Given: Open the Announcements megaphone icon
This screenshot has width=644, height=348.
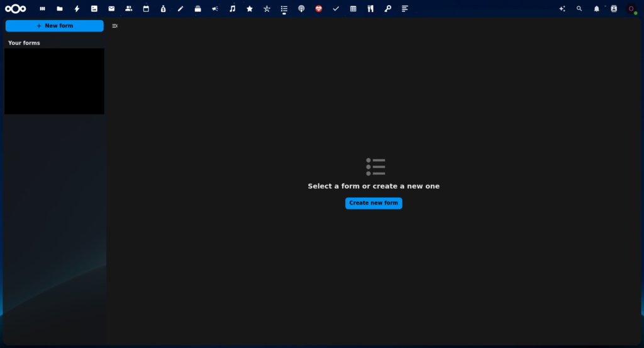Looking at the screenshot, I should 215,9.
